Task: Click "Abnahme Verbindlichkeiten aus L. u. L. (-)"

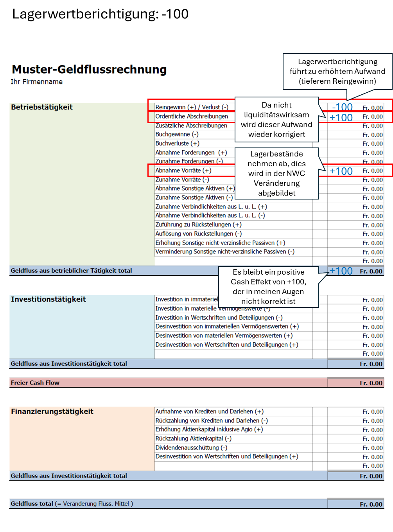Action: 210,216
